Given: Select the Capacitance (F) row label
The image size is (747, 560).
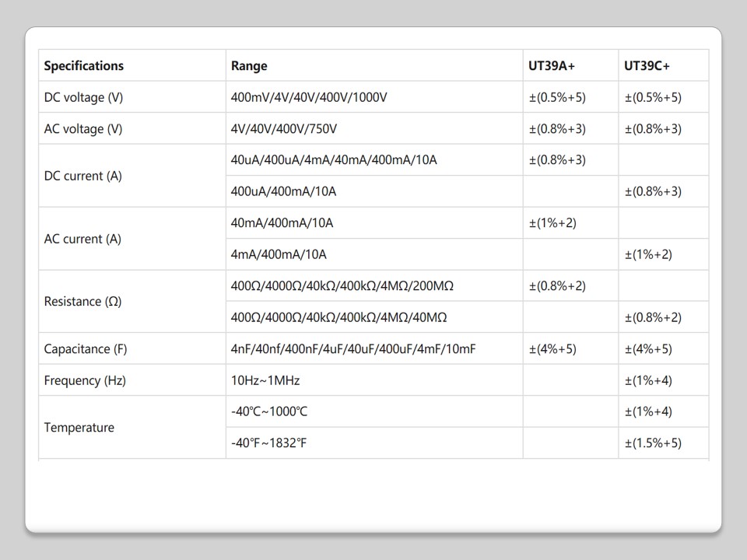Looking at the screenshot, I should pyautogui.click(x=86, y=349).
